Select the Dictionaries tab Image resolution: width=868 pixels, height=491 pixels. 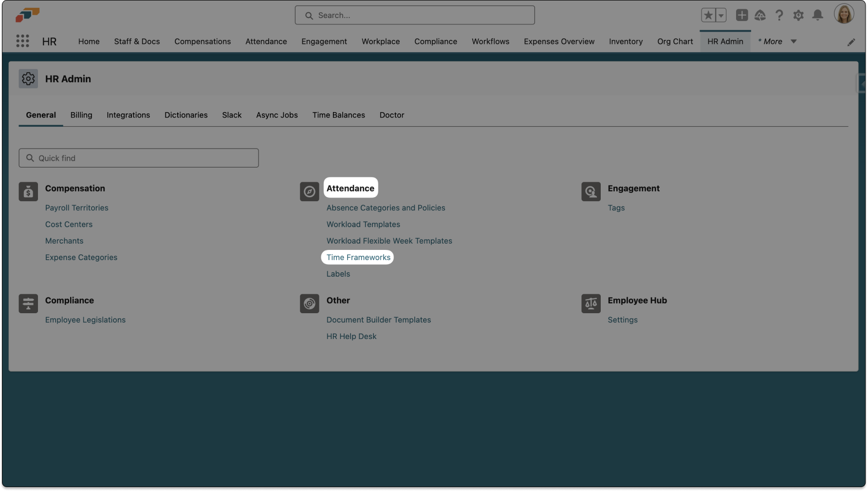tap(186, 115)
